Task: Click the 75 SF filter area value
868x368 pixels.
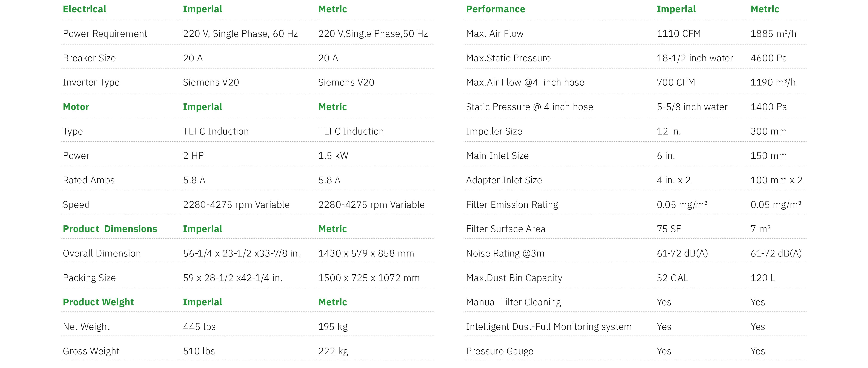Action: (668, 229)
